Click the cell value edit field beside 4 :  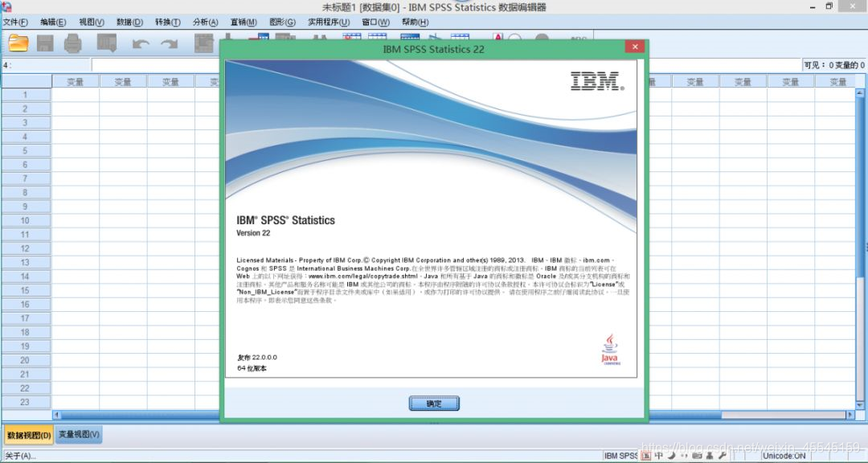coord(446,65)
